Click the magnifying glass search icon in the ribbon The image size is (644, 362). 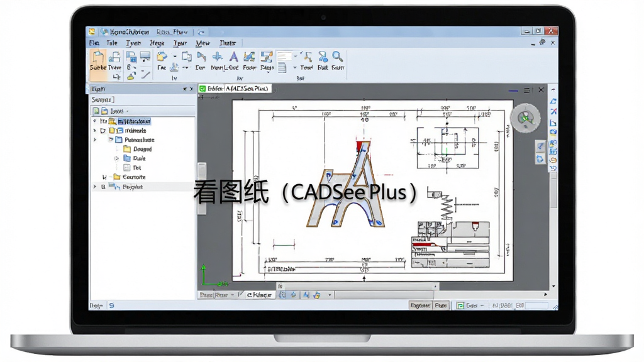pyautogui.click(x=338, y=56)
